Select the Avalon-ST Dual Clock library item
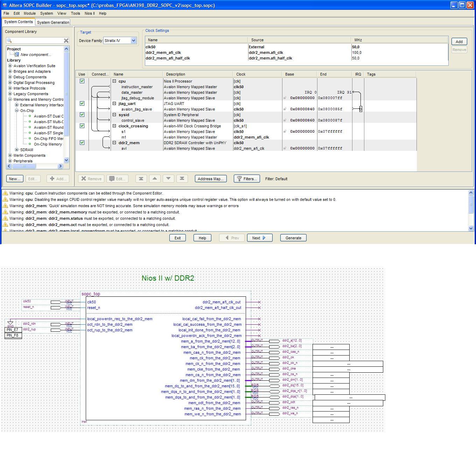The image size is (476, 450). 49,116
